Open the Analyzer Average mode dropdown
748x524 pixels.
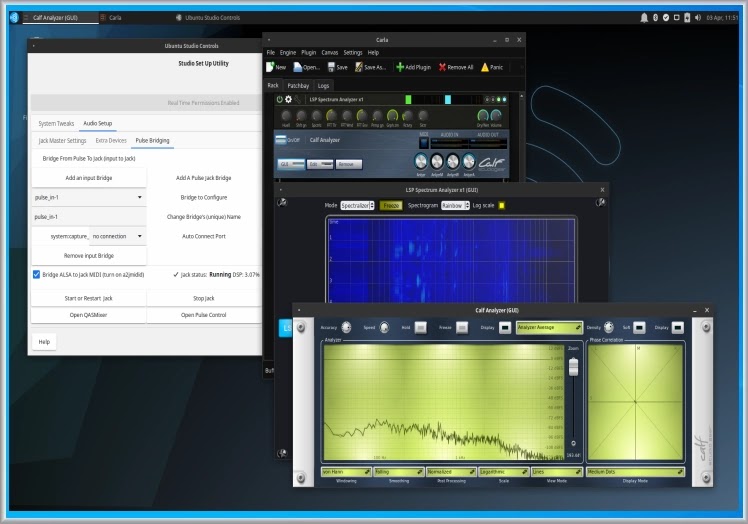pyautogui.click(x=549, y=327)
